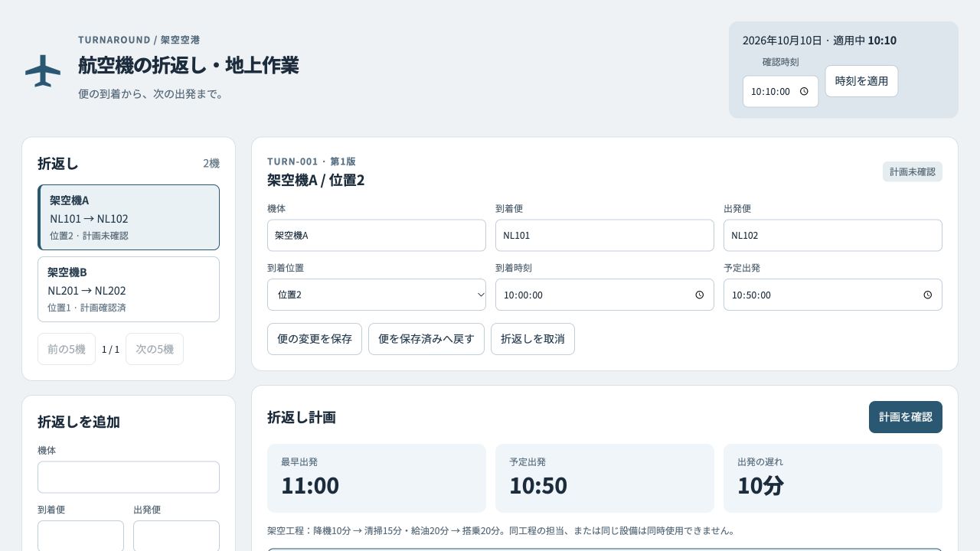The image size is (980, 551).
Task: Focus the 到着便 field showing NL101
Action: (x=605, y=236)
